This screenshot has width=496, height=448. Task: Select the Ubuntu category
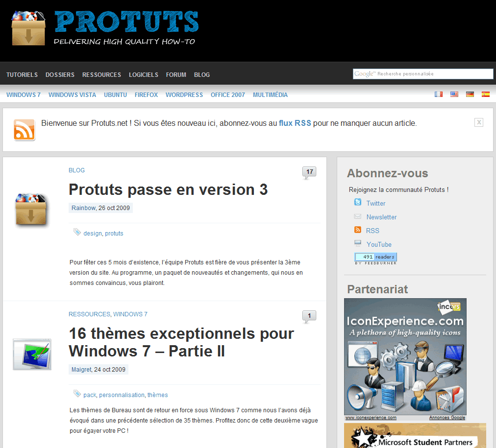click(116, 95)
